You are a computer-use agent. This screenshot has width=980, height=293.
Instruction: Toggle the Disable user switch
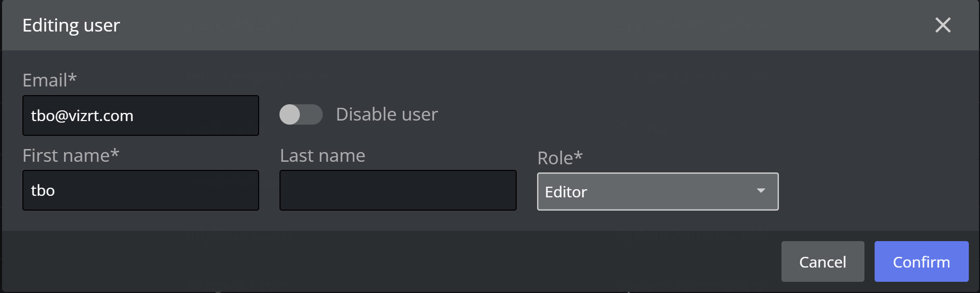[301, 114]
